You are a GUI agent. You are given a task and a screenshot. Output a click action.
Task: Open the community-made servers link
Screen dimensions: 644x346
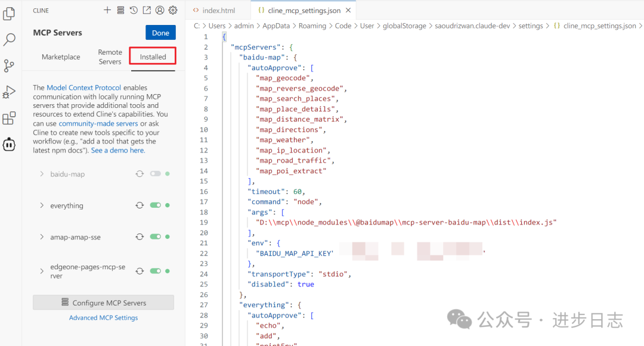pyautogui.click(x=98, y=123)
